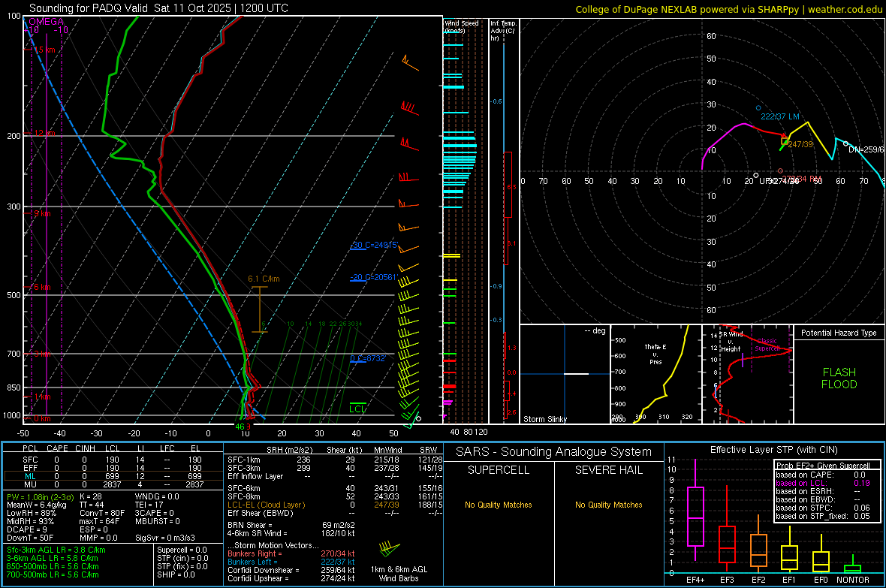Click the SFC-6km shear row

(335, 488)
